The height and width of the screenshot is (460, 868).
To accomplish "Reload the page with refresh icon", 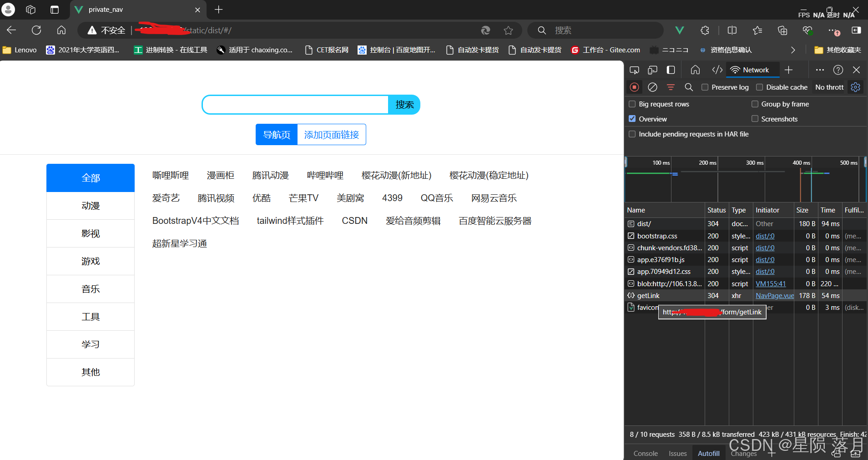I will pos(36,30).
